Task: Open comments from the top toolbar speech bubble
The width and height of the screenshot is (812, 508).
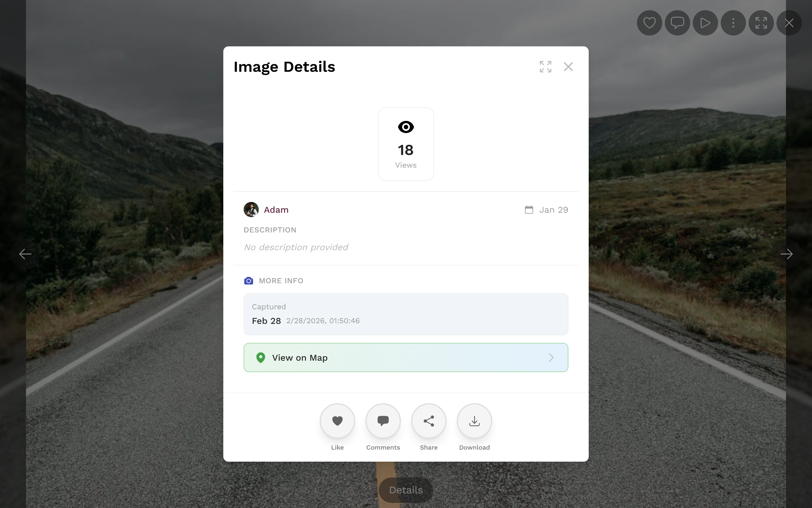Action: click(677, 23)
